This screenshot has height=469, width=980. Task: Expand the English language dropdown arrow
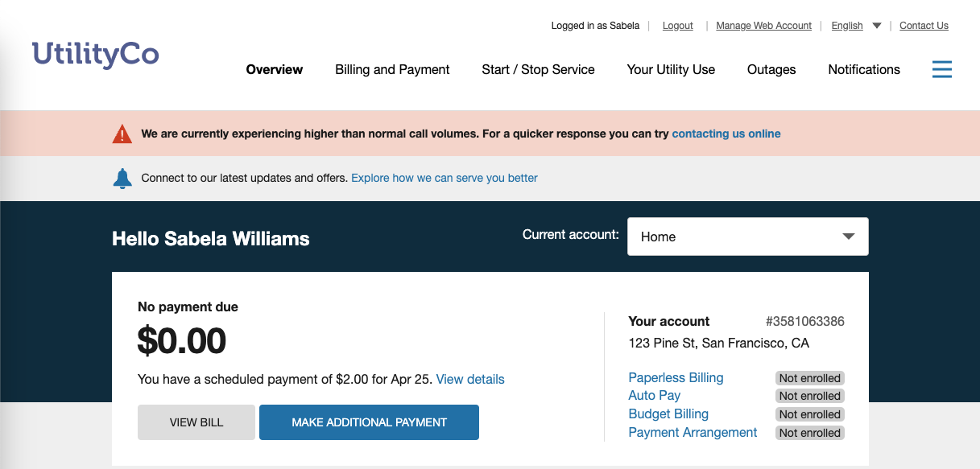pyautogui.click(x=877, y=26)
